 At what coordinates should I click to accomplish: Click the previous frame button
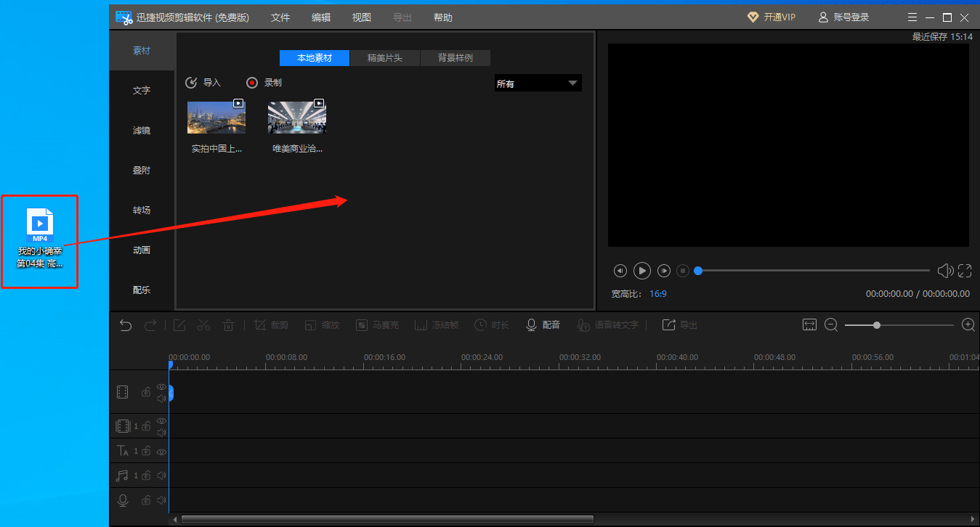click(620, 271)
